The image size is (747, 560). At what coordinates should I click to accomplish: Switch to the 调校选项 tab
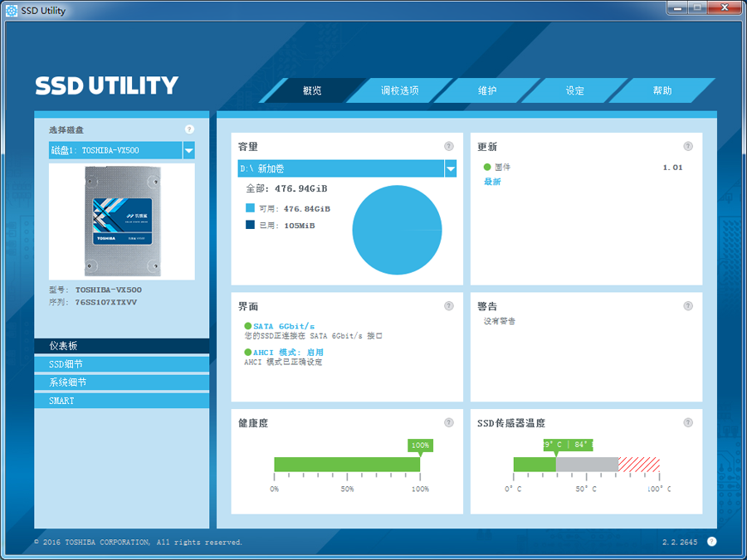point(399,90)
